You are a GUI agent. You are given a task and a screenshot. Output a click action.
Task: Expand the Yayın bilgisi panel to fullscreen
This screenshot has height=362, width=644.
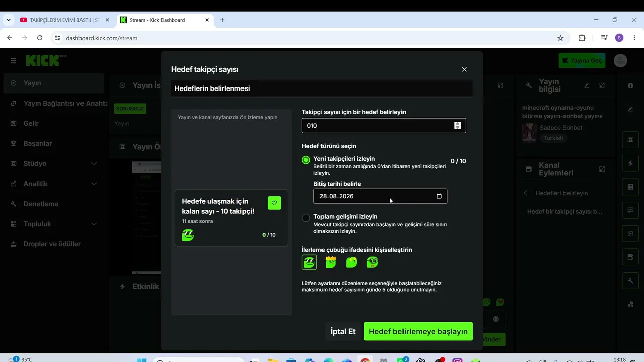pos(602,85)
